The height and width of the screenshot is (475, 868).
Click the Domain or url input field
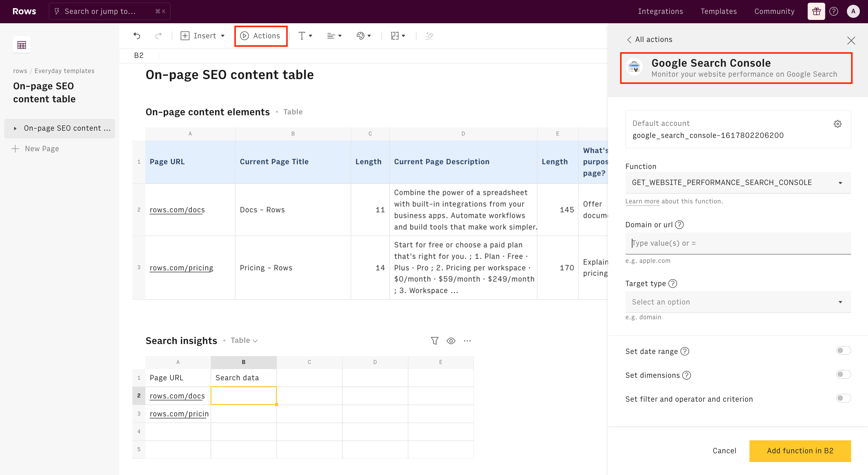click(x=738, y=243)
